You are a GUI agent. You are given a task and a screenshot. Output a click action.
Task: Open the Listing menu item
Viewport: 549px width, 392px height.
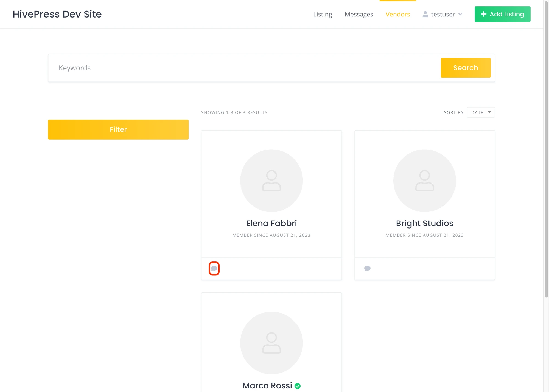click(x=323, y=14)
